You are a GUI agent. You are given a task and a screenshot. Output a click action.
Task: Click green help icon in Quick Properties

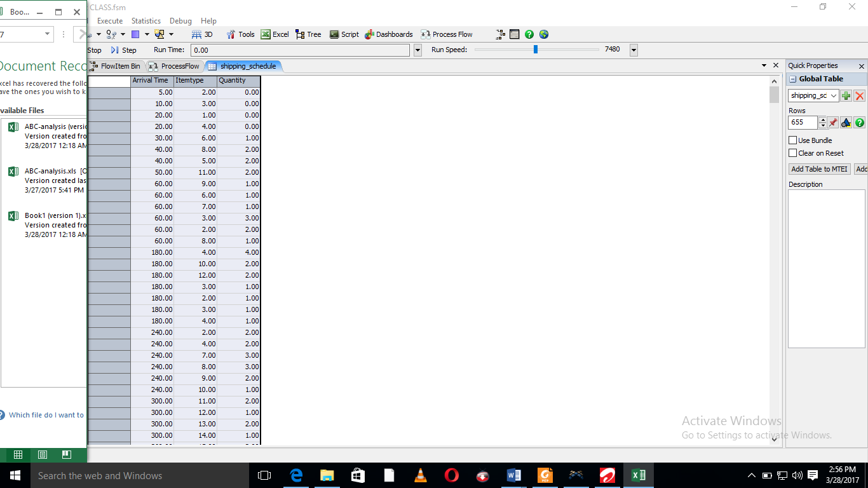click(x=859, y=123)
